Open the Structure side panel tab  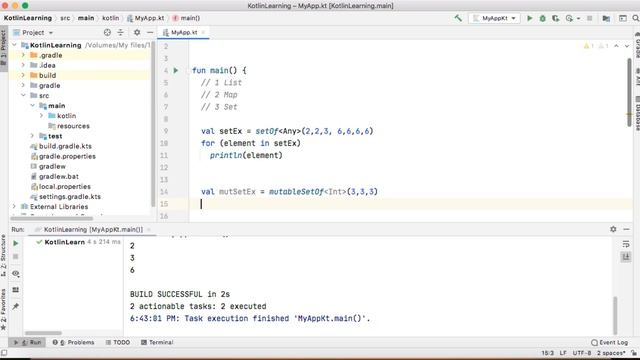pos(3,256)
